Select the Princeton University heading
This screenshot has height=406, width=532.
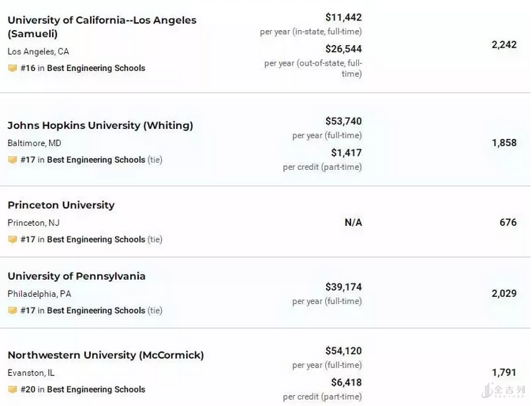(61, 205)
